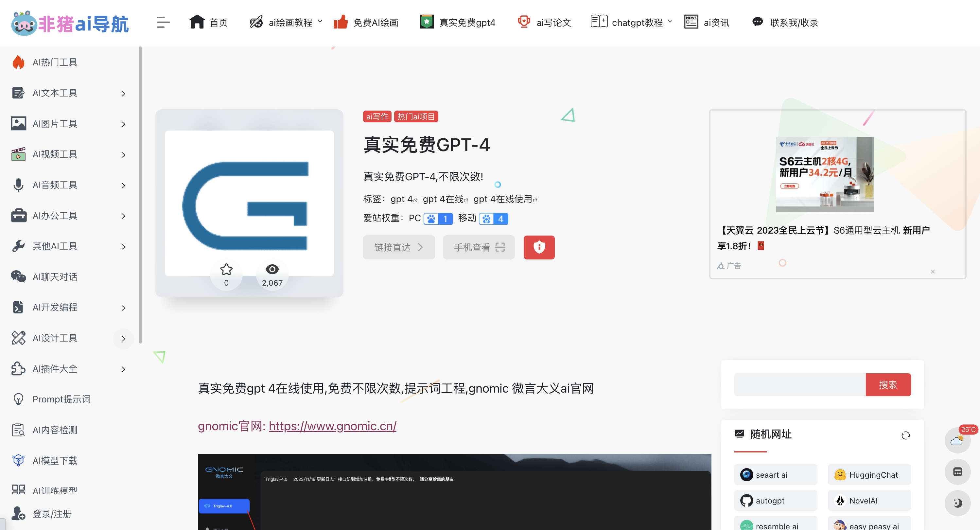Screen dimensions: 980x530
Task: Open 真实免费gpt4 menu item
Action: click(x=457, y=23)
